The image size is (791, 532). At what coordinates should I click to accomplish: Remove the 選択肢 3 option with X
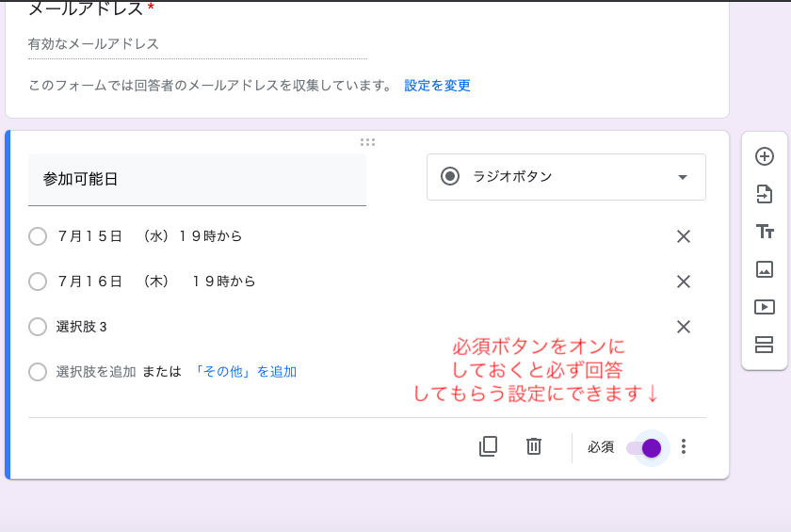684,327
